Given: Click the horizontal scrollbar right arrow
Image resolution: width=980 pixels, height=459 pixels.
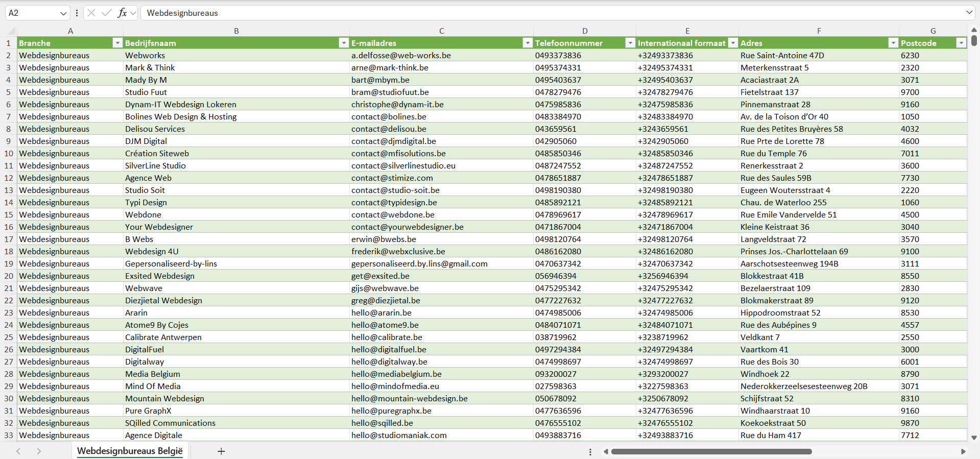Looking at the screenshot, I should tap(963, 451).
